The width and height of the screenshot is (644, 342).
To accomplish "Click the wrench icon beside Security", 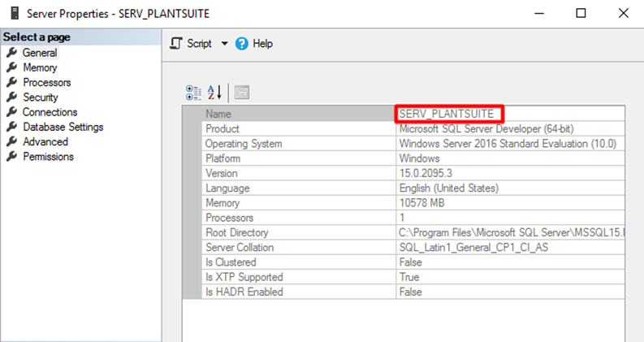I will (x=12, y=97).
